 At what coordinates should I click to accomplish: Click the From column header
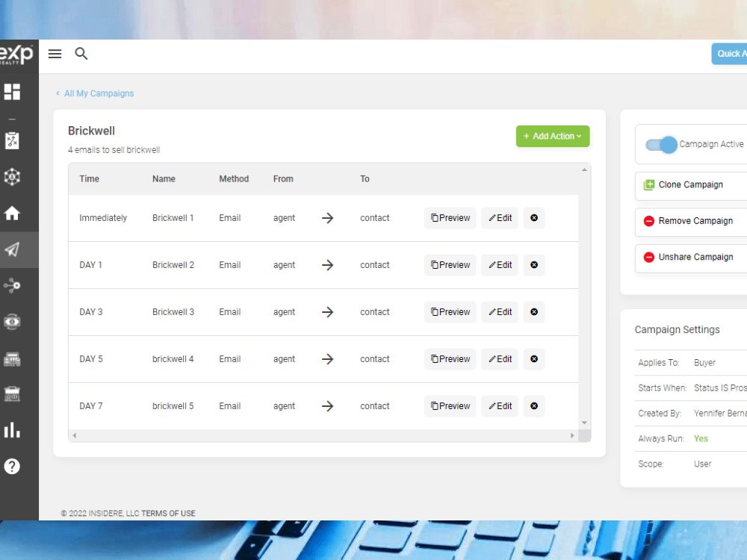point(283,179)
